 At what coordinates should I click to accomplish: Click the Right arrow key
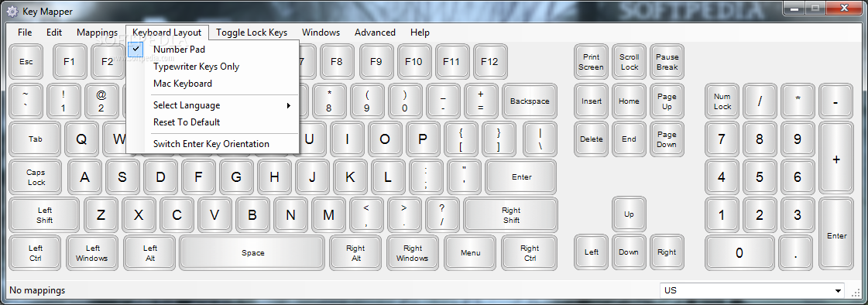click(x=667, y=252)
